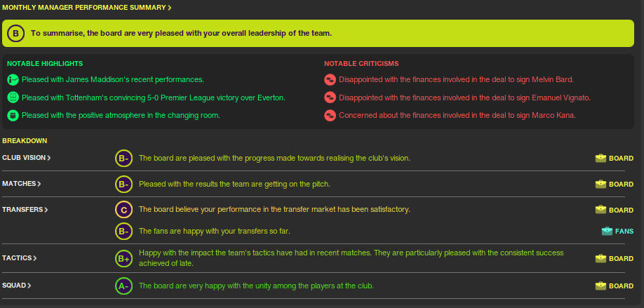
Task: Open the Matches breakdown section
Action: point(22,184)
